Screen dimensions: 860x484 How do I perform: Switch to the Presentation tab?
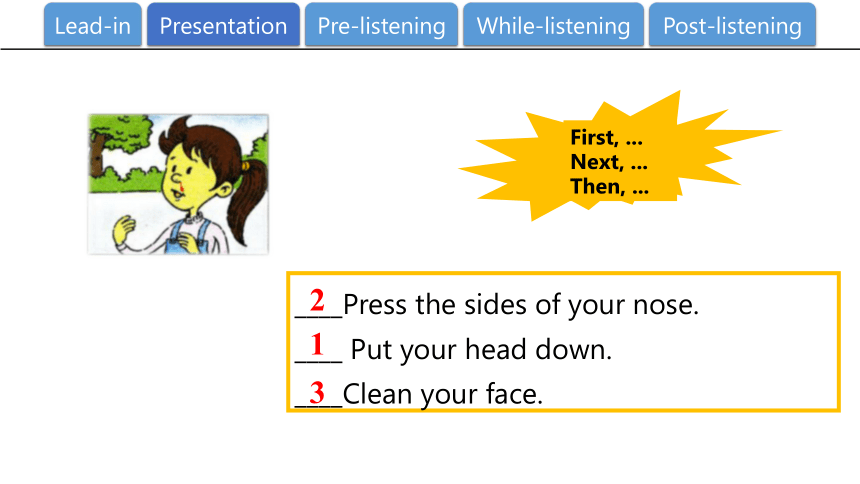click(x=223, y=25)
